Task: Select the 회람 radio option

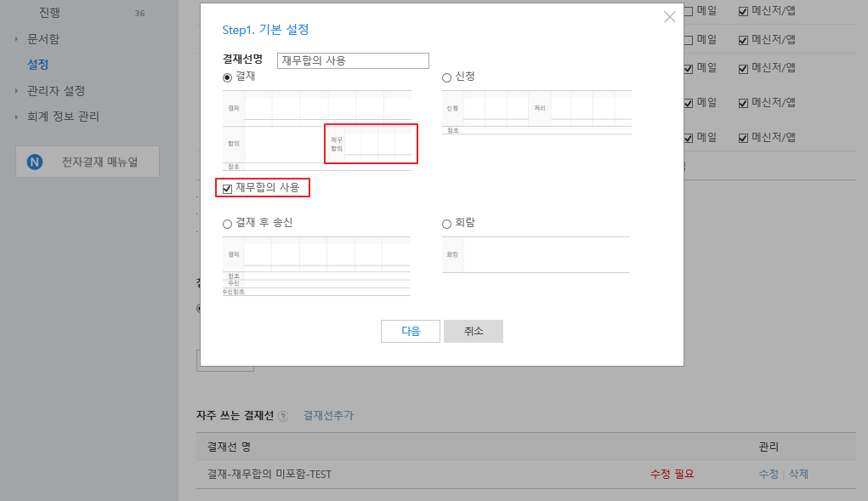Action: (x=447, y=224)
